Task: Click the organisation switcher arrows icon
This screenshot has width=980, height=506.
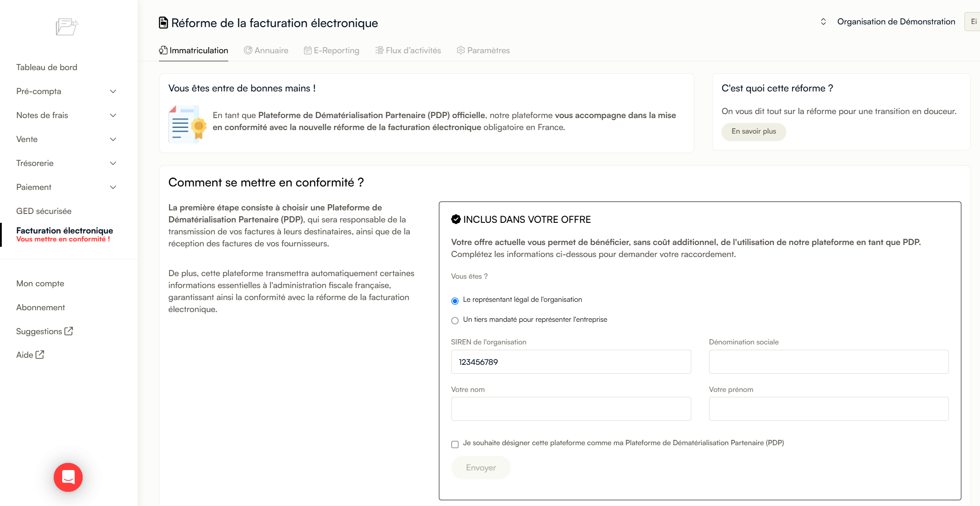Action: click(823, 22)
